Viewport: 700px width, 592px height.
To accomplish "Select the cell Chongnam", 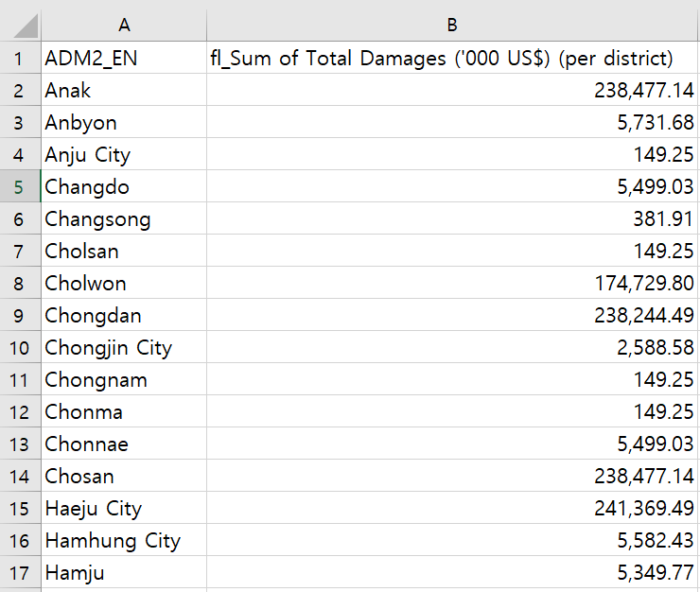I will 124,379.
